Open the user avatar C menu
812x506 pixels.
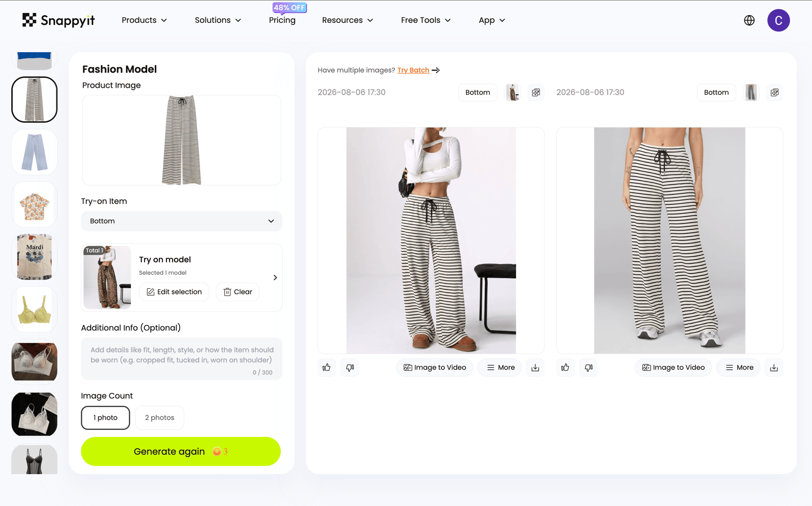[x=778, y=20]
